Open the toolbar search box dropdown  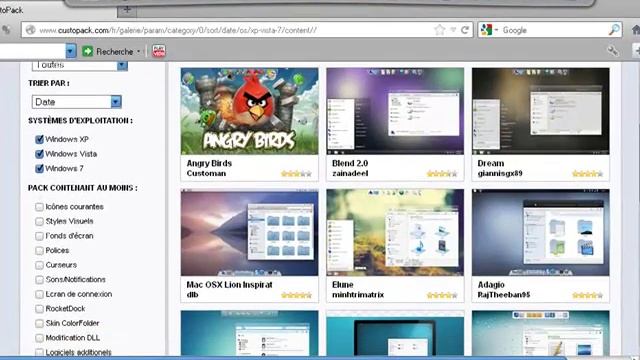(x=71, y=51)
